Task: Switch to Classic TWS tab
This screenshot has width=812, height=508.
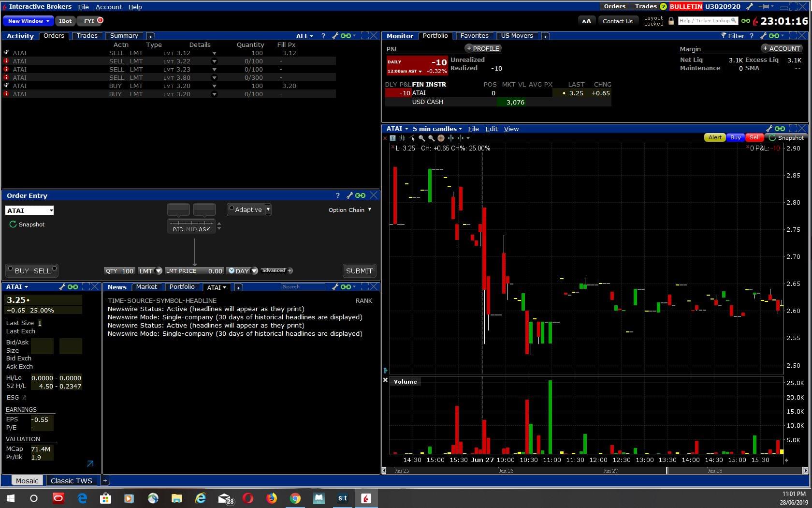Action: pos(71,480)
